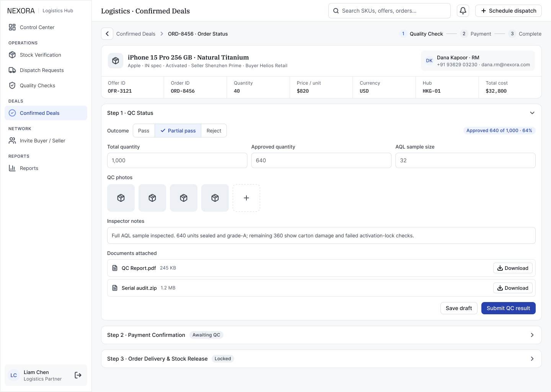Click the Payment progress step
The height and width of the screenshot is (392, 551).
click(476, 34)
